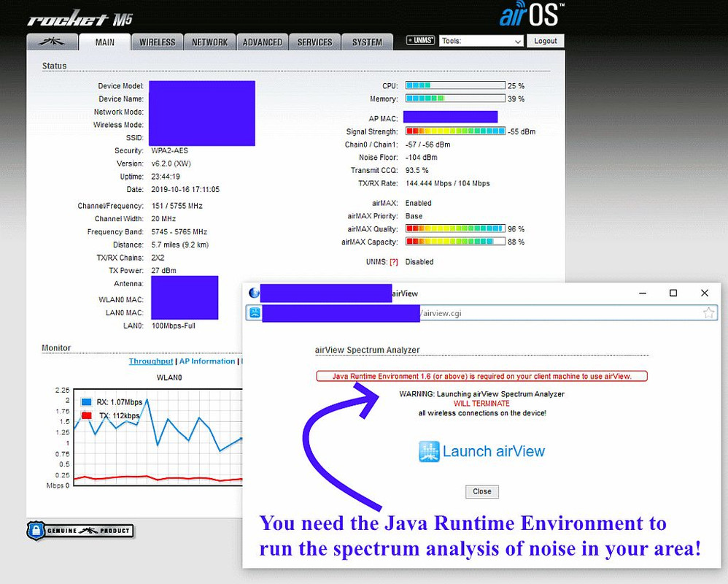
Task: Click the red TX legend swatch
Action: (x=86, y=415)
